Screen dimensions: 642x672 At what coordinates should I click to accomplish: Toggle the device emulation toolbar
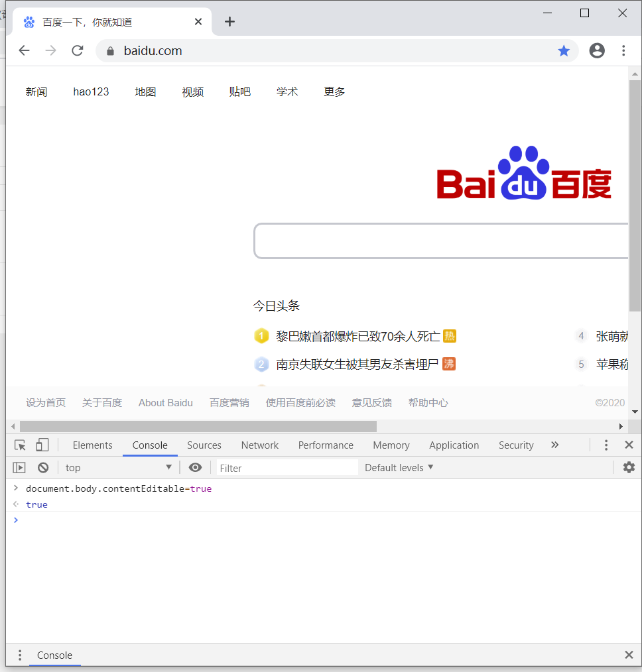[42, 445]
